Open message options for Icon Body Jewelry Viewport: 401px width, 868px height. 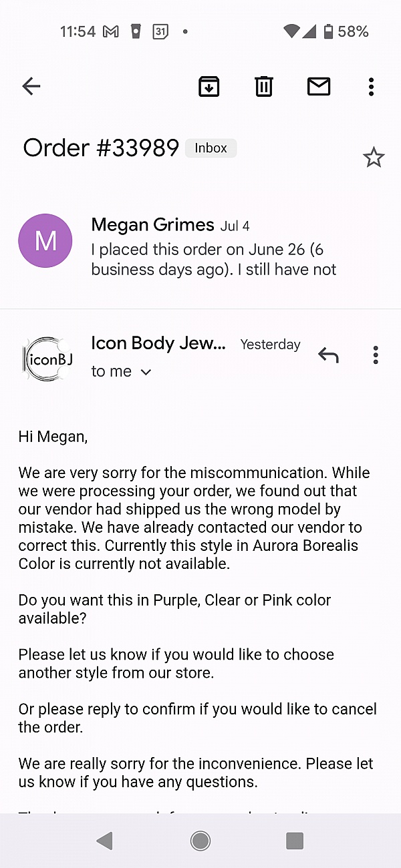click(376, 355)
